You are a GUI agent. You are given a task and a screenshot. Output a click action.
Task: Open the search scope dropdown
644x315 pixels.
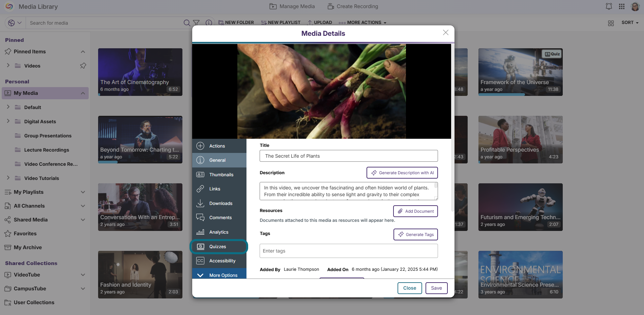pos(15,23)
